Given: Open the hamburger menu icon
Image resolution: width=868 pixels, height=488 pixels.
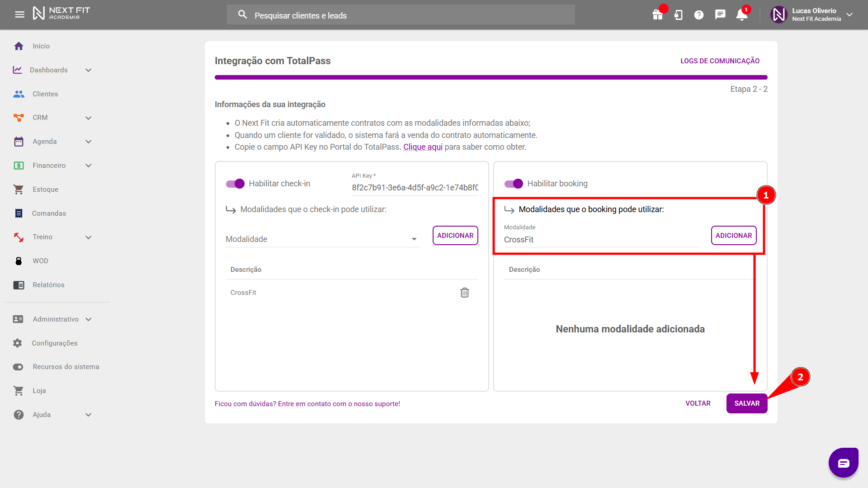Looking at the screenshot, I should click(x=19, y=14).
